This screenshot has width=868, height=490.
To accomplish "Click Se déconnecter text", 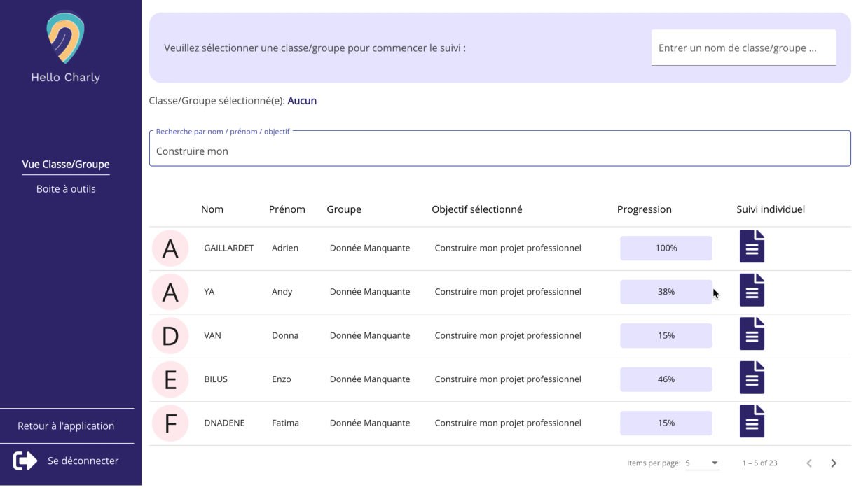I will coord(83,461).
